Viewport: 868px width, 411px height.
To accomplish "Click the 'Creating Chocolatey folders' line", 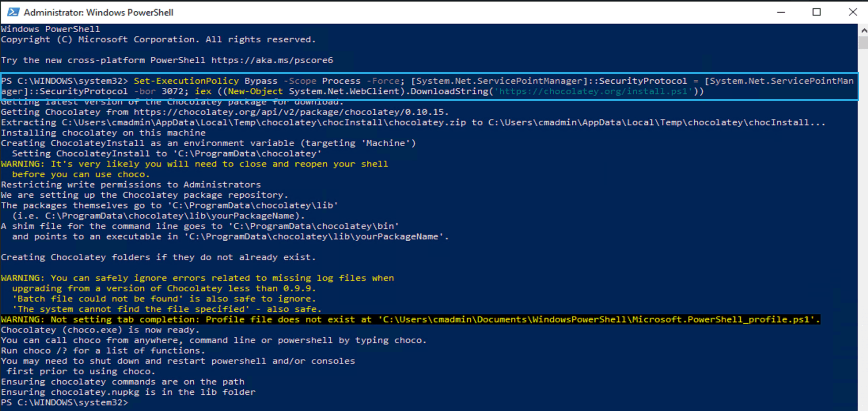I will (x=158, y=257).
